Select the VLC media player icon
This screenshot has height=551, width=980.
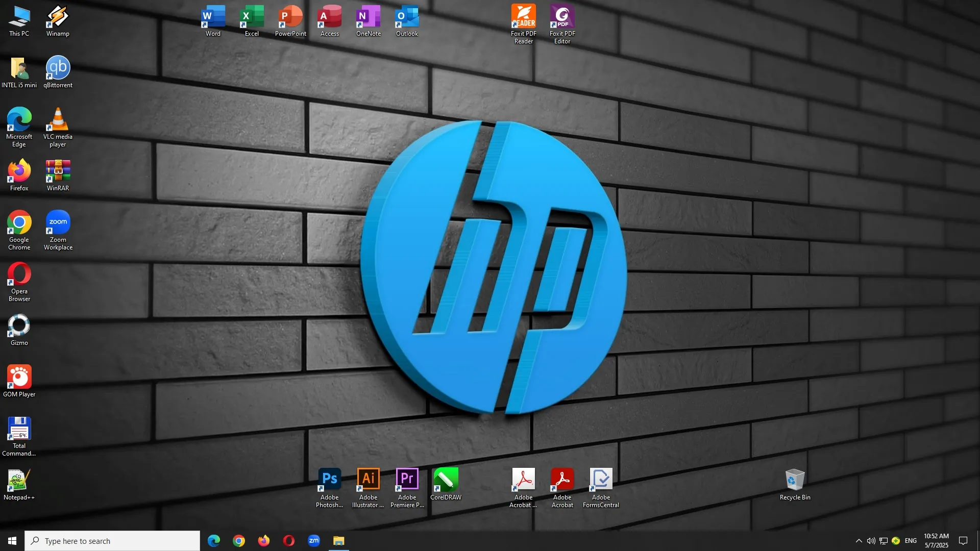point(58,128)
